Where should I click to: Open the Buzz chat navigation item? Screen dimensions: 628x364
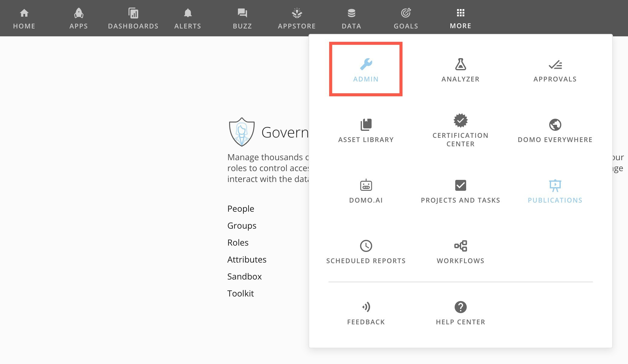(x=242, y=18)
